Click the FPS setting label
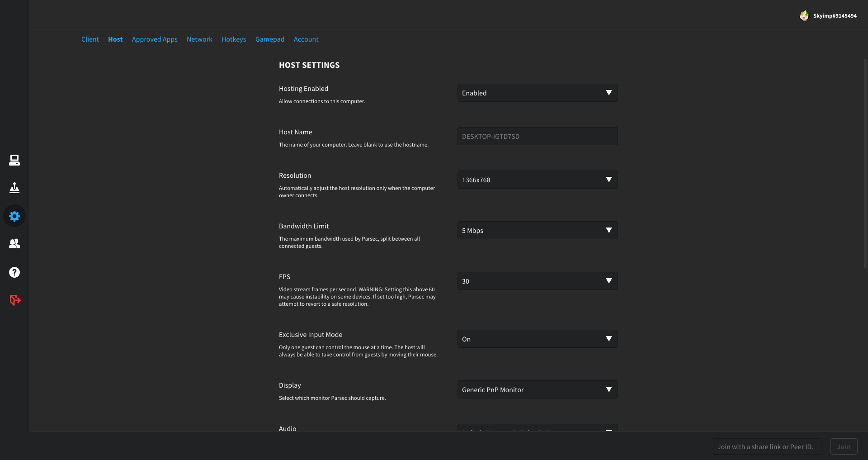The image size is (868, 460). coord(284,277)
